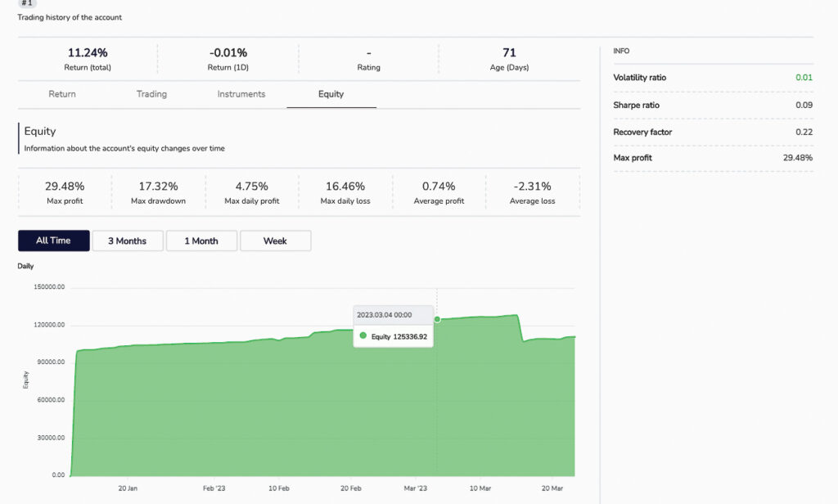
Task: Click the green Volatility ratio value 0.01
Action: tap(804, 78)
